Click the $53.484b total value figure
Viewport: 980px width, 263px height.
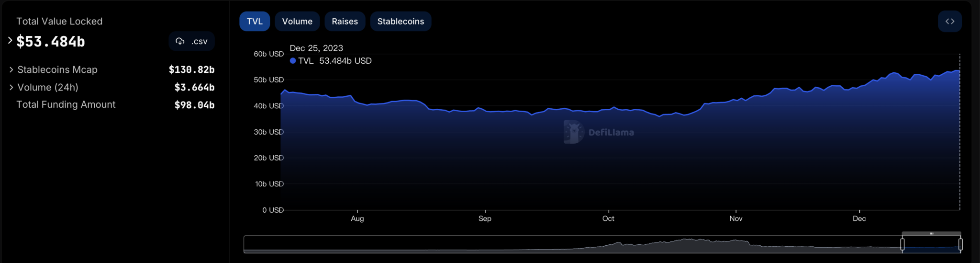[51, 42]
